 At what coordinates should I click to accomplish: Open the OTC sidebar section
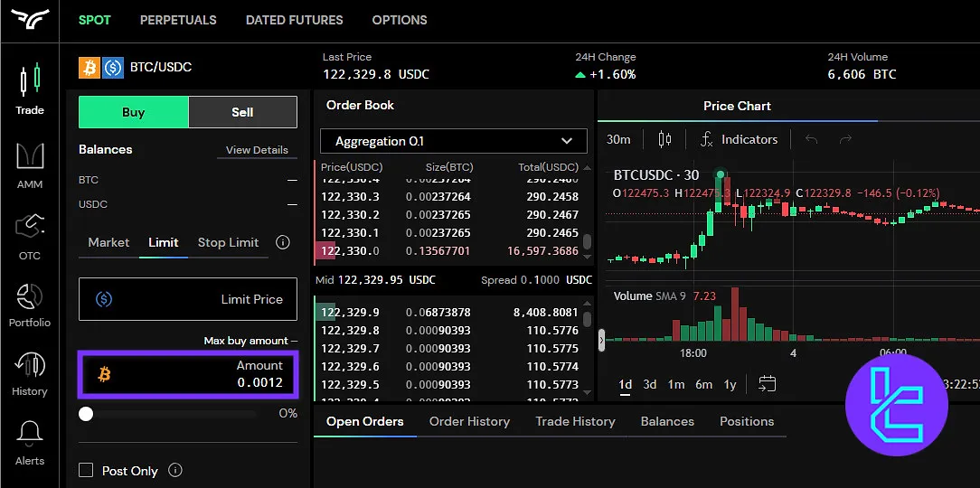(29, 236)
